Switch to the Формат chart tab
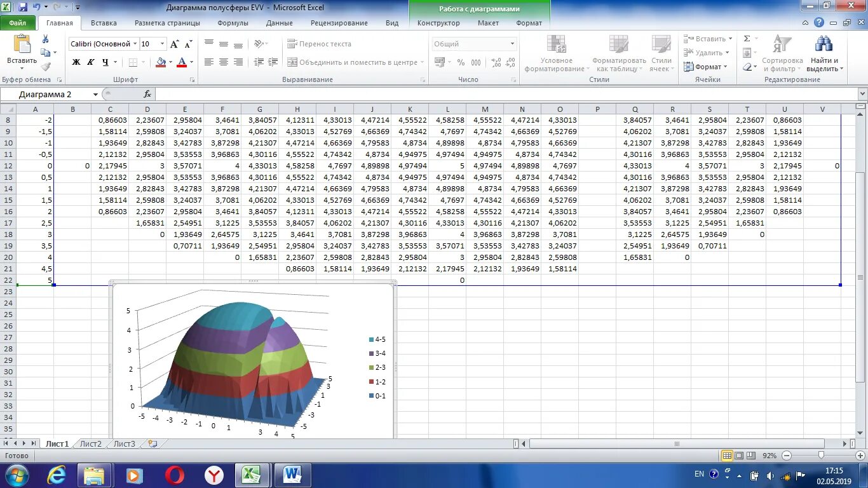The width and height of the screenshot is (868, 488). click(x=529, y=23)
